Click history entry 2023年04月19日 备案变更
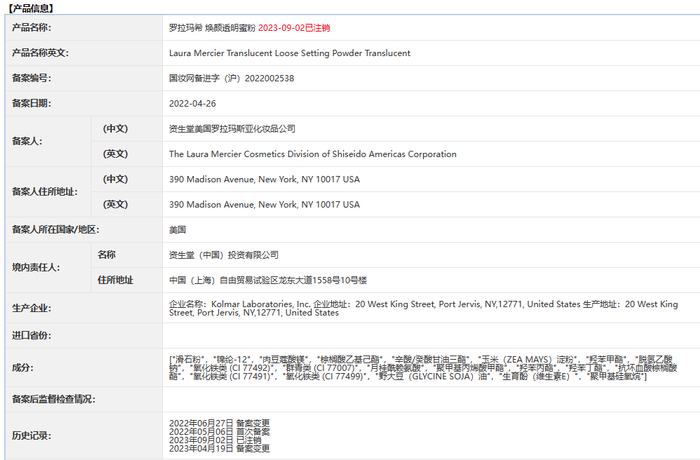 click(219, 448)
